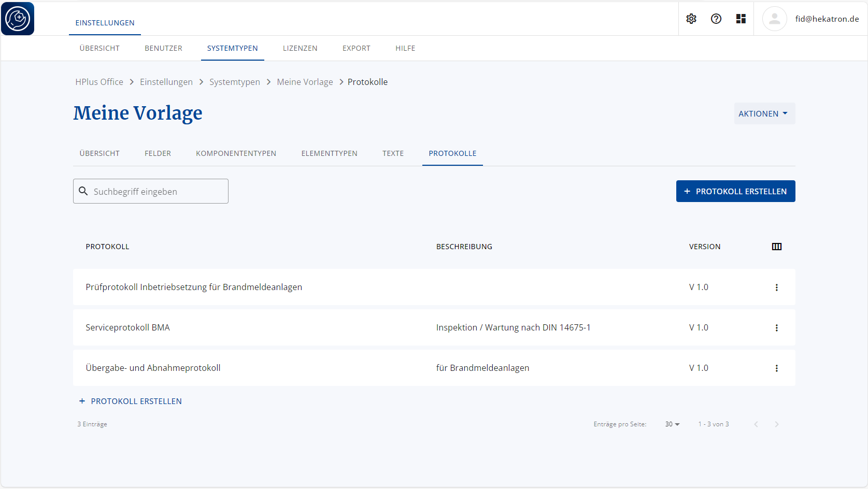
Task: Click the 3 Einträge count text
Action: 92,424
